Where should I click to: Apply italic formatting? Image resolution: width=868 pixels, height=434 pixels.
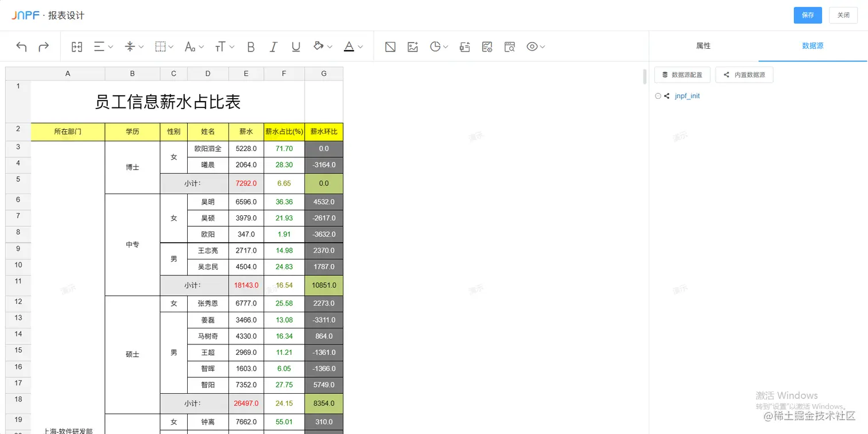pos(273,46)
